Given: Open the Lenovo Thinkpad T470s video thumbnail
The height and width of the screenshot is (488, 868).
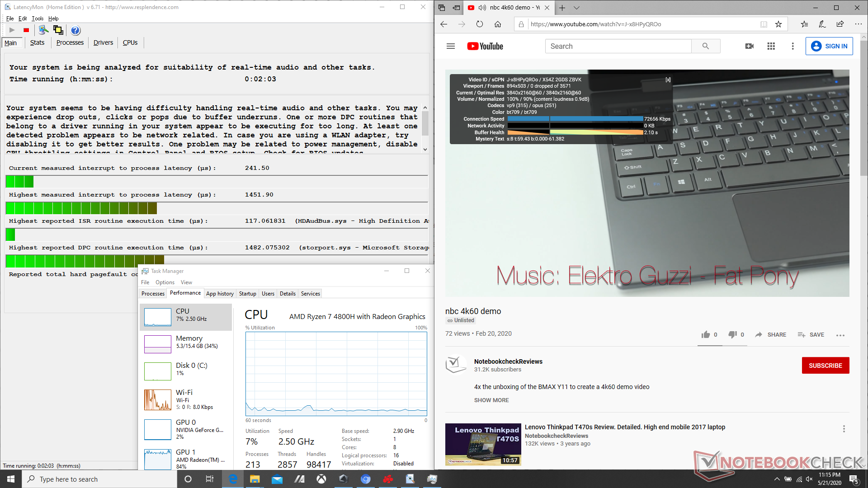Looking at the screenshot, I should (x=483, y=445).
